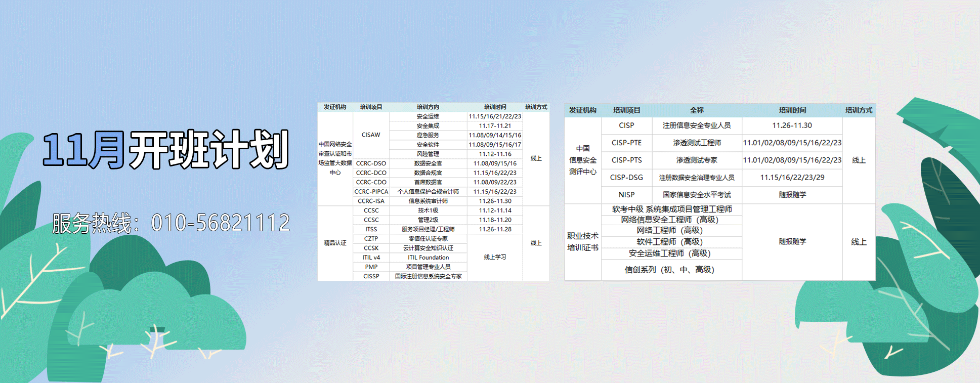Click the "线上学习" cell

pos(495,258)
